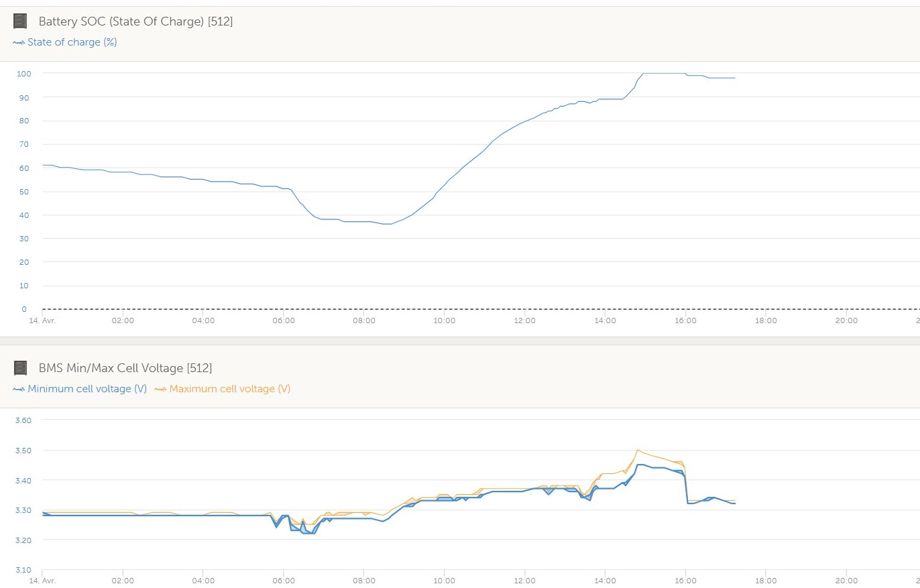Click the battery icon beside Battery SOC title

click(x=20, y=21)
